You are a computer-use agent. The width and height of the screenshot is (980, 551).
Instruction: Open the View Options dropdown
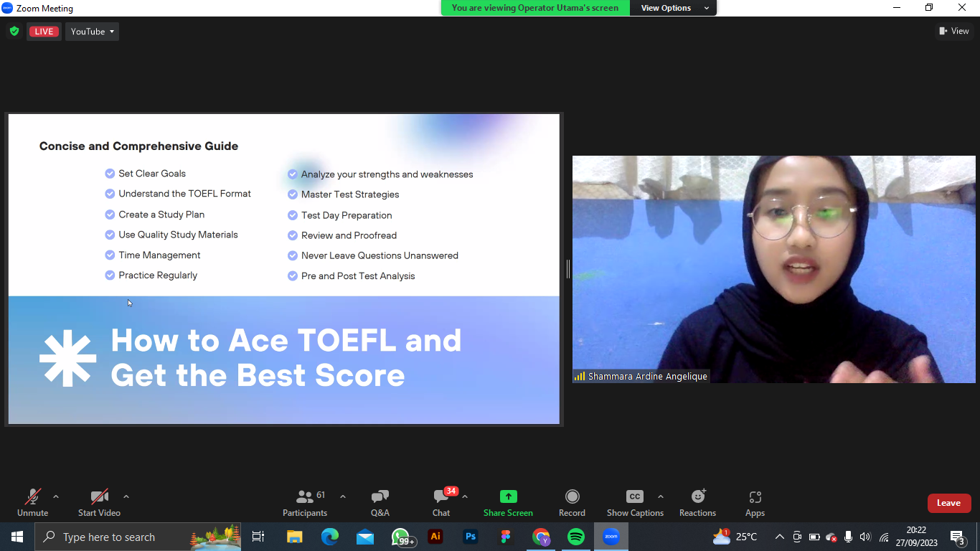(674, 8)
